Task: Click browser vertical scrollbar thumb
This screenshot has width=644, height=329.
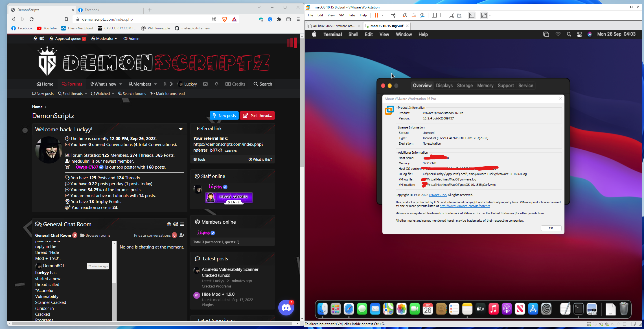Action: [x=302, y=102]
